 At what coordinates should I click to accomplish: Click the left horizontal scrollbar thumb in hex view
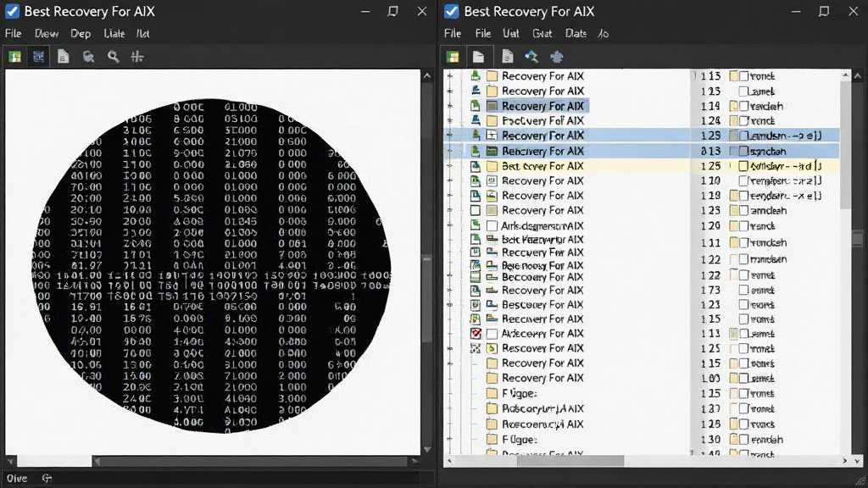tap(54, 461)
